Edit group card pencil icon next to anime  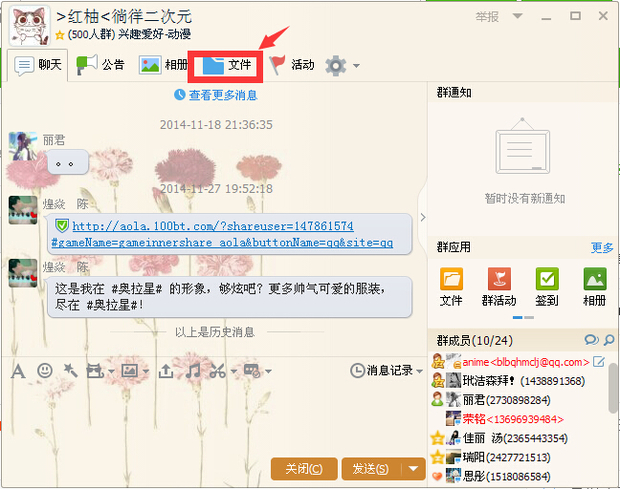(x=599, y=362)
